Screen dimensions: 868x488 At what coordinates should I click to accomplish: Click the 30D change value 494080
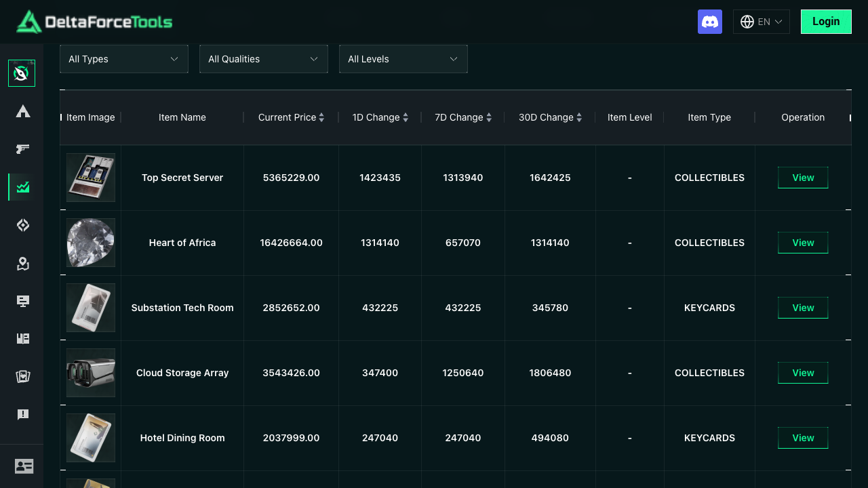(550, 438)
